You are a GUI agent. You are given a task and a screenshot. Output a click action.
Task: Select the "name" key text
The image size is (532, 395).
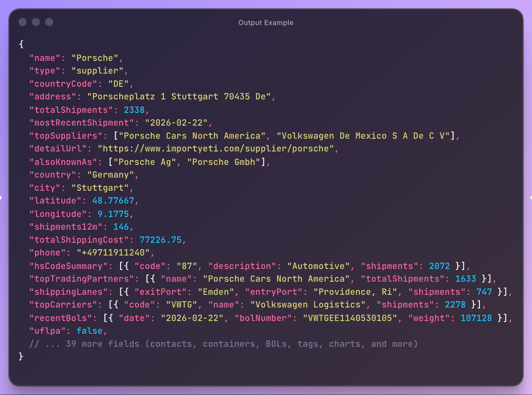(45, 58)
